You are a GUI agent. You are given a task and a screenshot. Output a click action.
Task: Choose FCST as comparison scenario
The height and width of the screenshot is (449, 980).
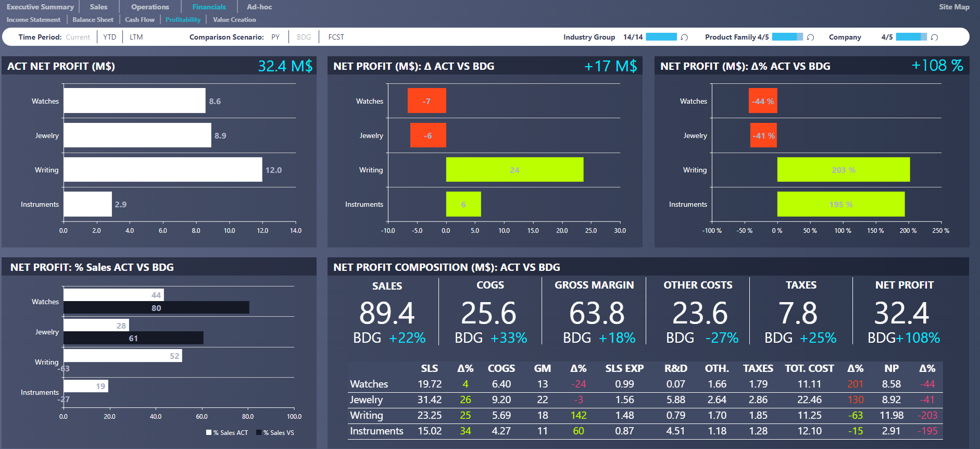pyautogui.click(x=336, y=37)
